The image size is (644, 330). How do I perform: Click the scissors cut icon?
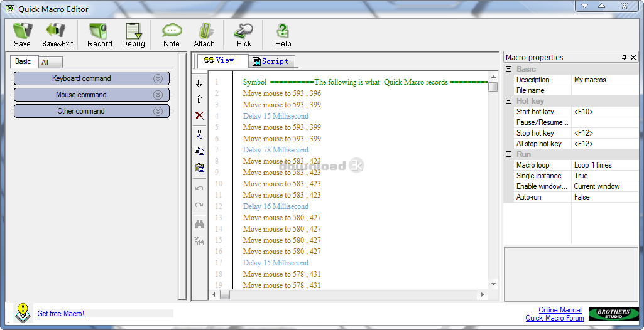tap(199, 134)
